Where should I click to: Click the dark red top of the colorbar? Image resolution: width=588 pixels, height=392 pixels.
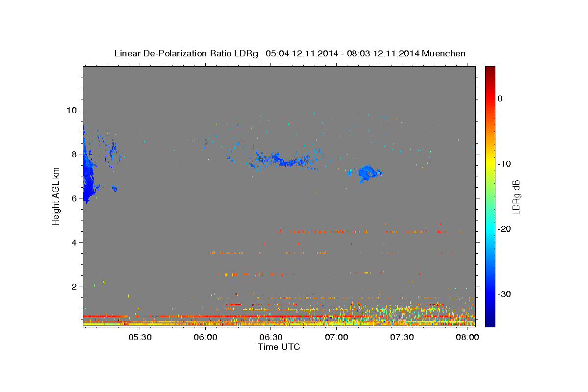[490, 71]
